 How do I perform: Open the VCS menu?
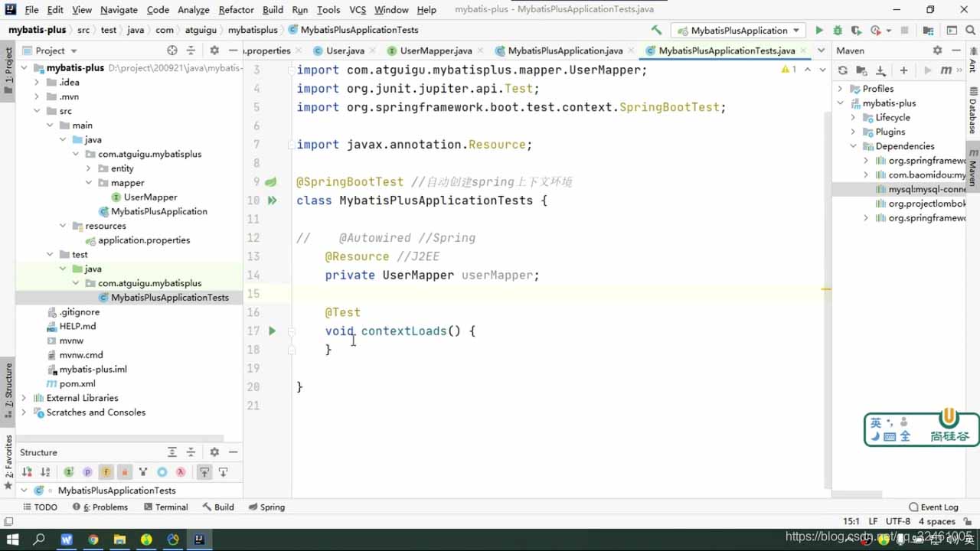[x=358, y=10]
